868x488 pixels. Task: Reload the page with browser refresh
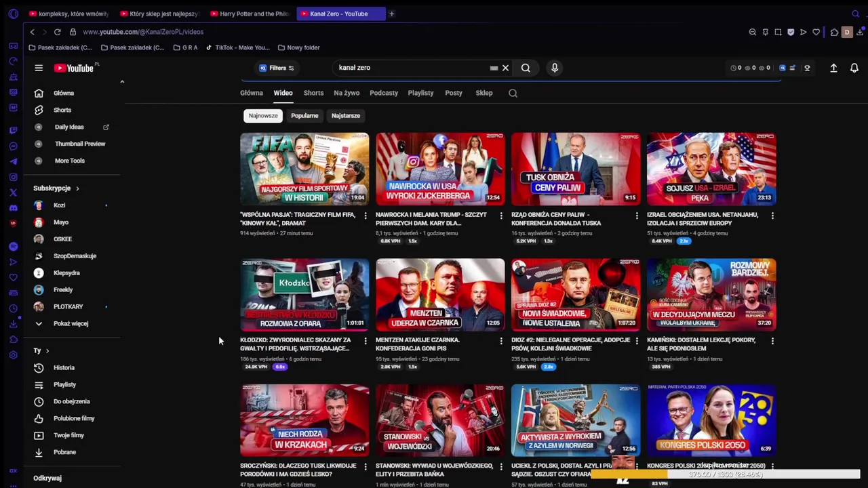click(57, 32)
